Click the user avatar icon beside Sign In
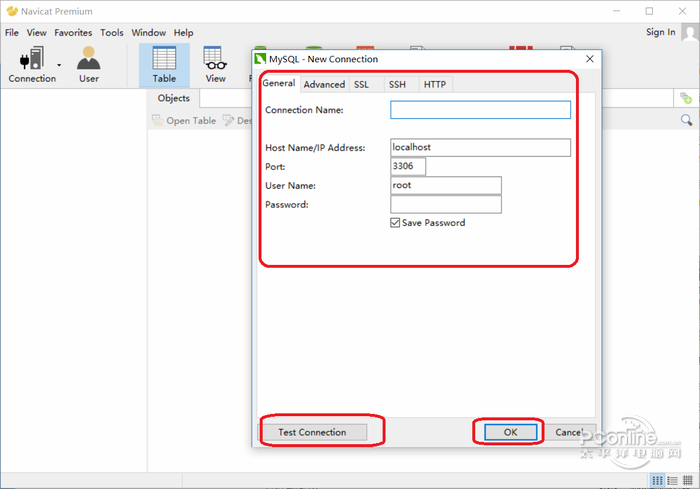 coord(690,32)
